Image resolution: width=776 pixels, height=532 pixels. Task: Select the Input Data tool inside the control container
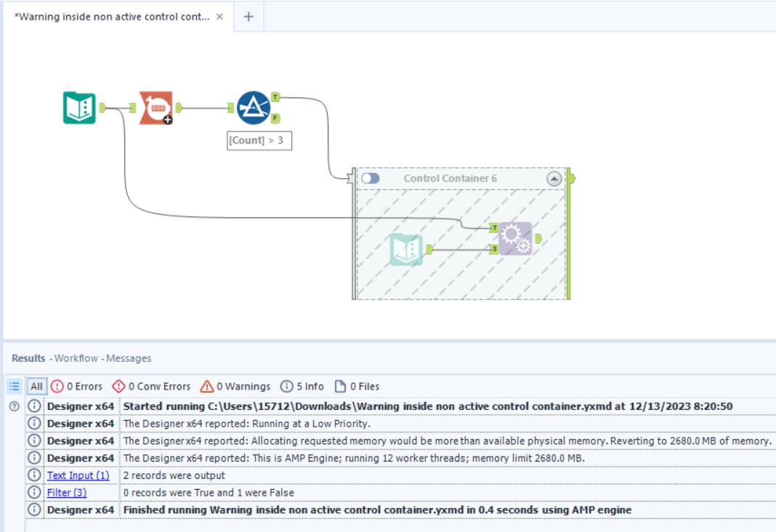click(405, 247)
